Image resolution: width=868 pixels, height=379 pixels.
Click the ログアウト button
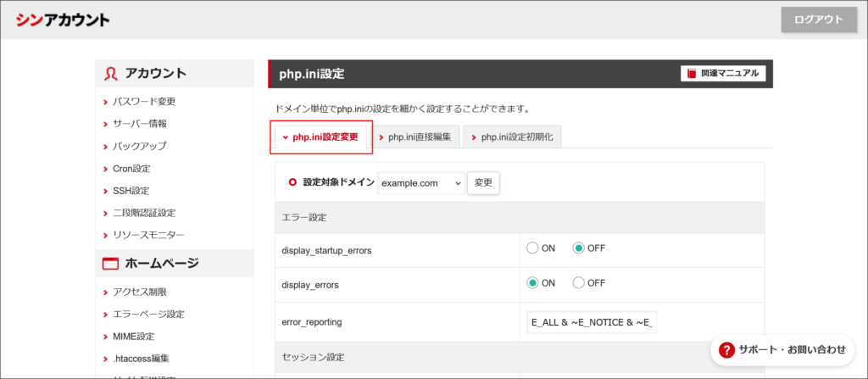click(819, 20)
